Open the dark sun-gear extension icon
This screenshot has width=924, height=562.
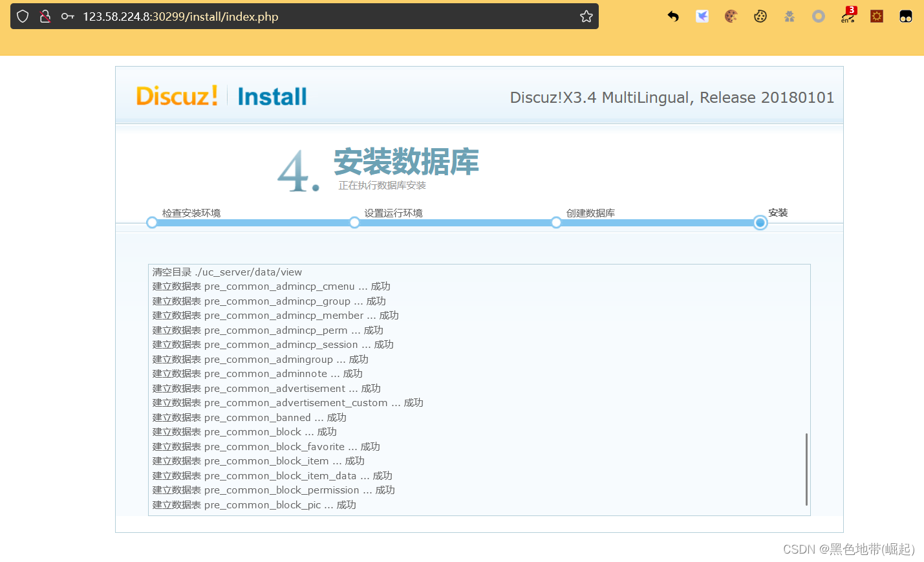tap(876, 16)
